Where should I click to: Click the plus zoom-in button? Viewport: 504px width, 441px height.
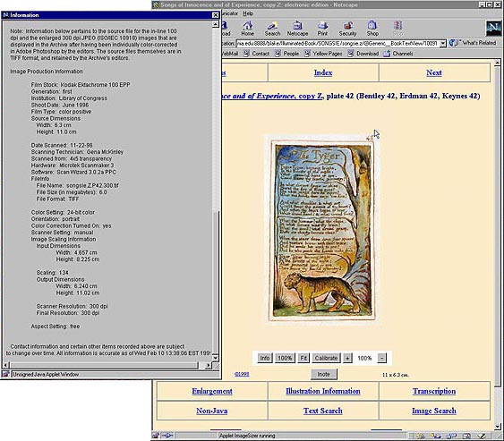point(347,358)
